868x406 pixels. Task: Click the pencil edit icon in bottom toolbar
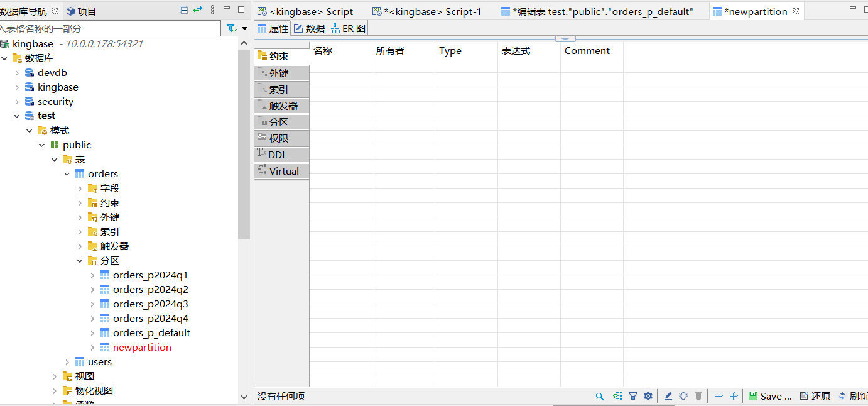pos(668,396)
